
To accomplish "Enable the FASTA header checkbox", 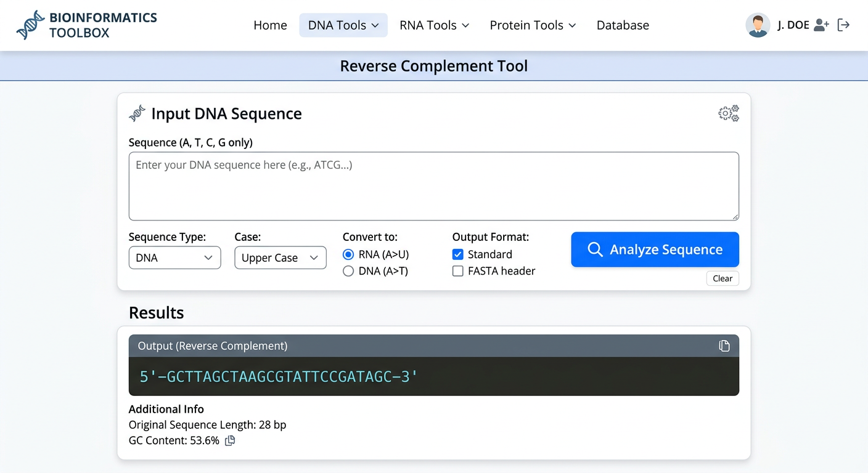I will pos(457,271).
